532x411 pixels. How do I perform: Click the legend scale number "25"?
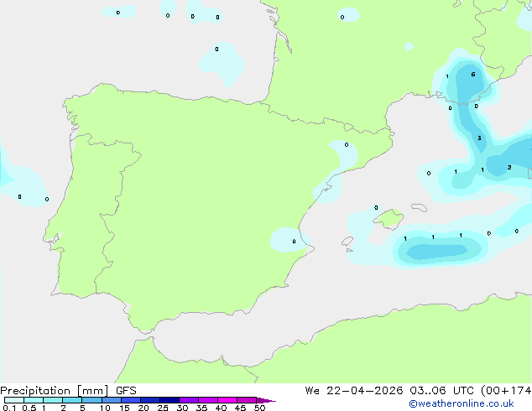[163, 408]
